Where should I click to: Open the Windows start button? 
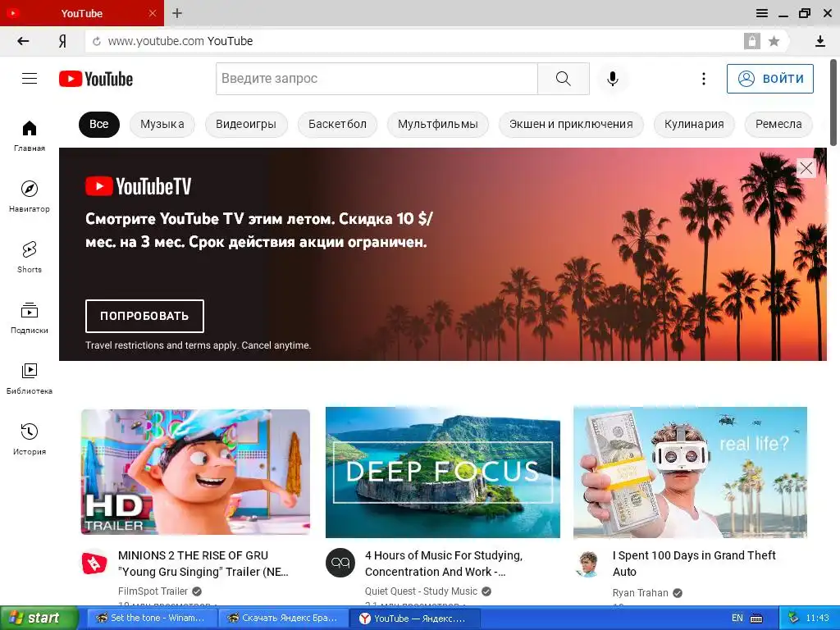39,618
